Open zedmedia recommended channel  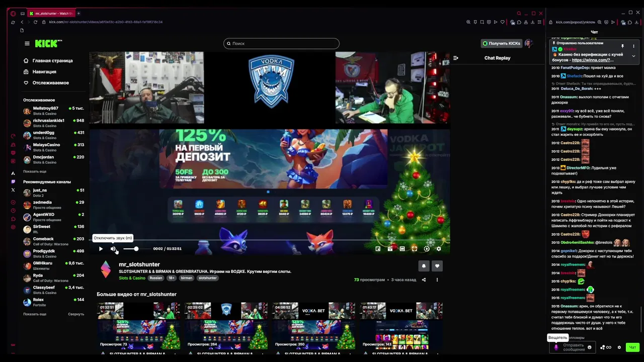click(x=53, y=205)
